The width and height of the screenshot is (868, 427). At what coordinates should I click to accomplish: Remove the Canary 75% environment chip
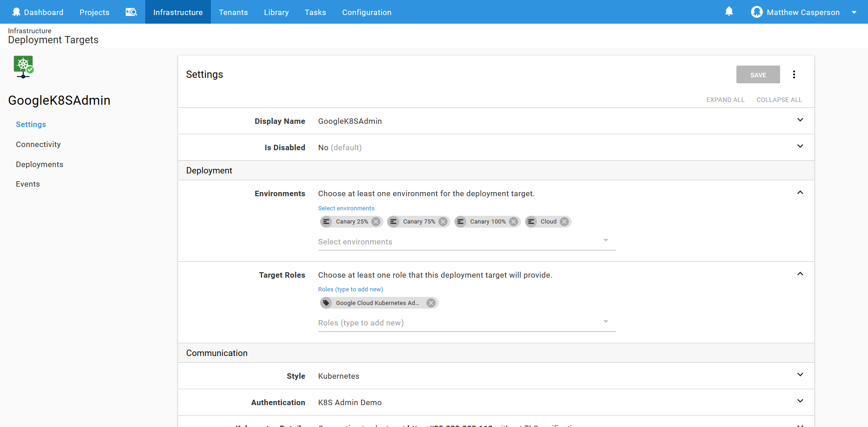[443, 222]
